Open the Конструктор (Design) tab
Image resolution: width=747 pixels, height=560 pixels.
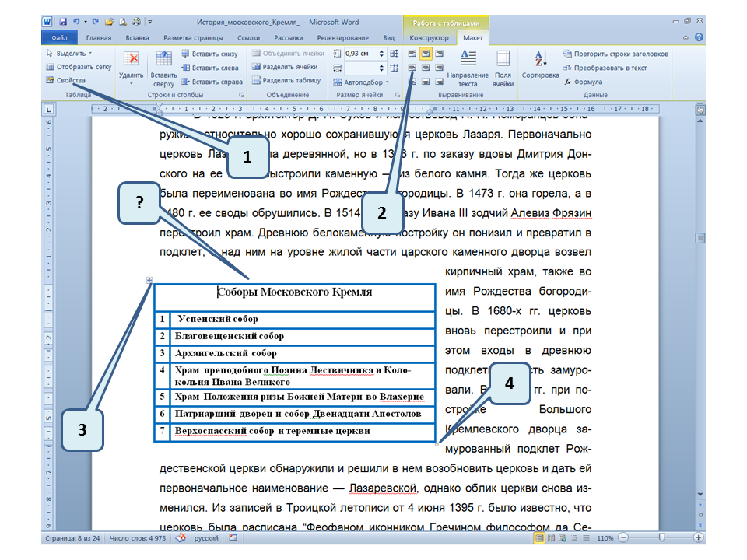pyautogui.click(x=429, y=37)
